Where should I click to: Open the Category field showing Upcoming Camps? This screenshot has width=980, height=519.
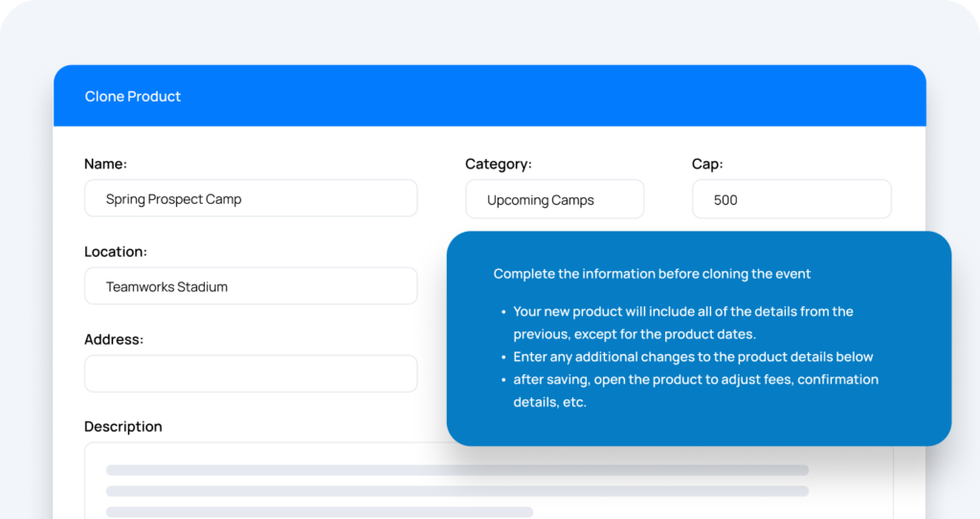pyautogui.click(x=554, y=199)
